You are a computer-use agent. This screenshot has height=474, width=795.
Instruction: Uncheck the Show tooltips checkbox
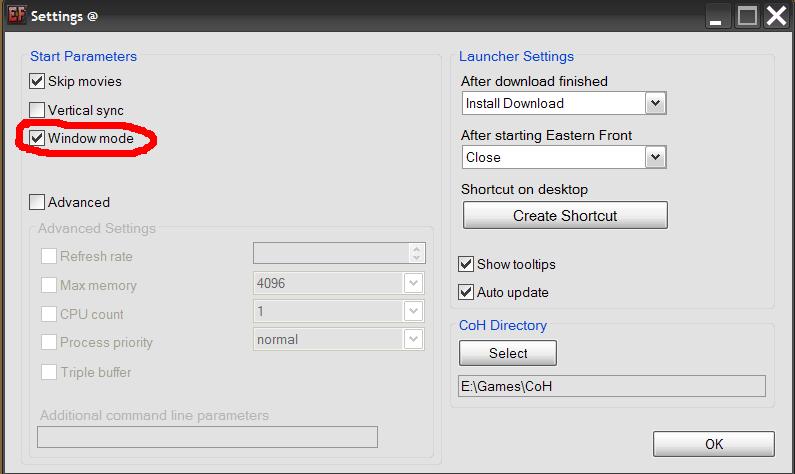(465, 264)
